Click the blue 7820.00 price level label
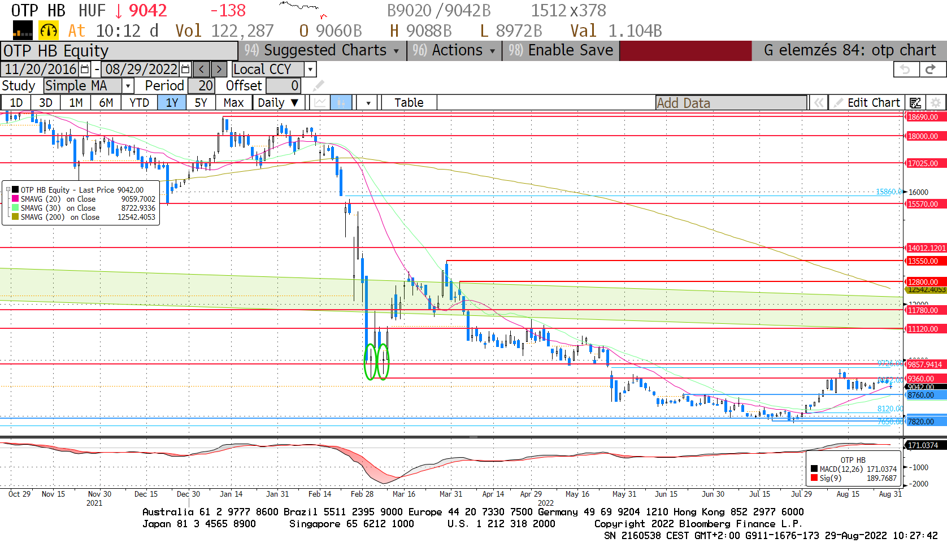 (926, 422)
